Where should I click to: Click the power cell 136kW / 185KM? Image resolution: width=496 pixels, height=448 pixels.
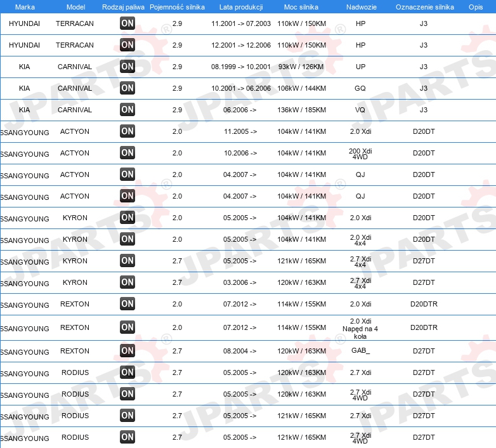click(x=301, y=110)
